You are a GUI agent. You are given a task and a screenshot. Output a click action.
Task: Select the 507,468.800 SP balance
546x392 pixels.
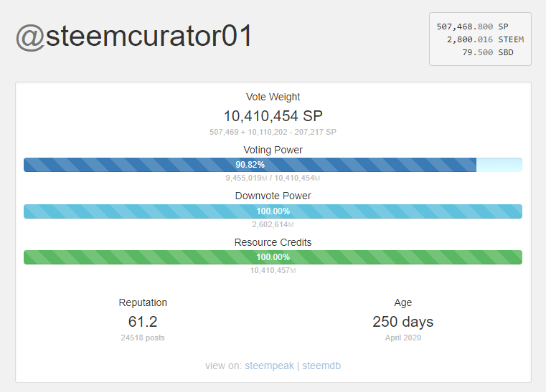point(472,27)
